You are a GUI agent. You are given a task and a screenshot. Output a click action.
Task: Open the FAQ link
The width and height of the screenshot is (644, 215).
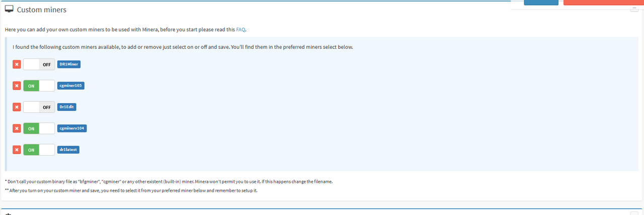(x=240, y=29)
